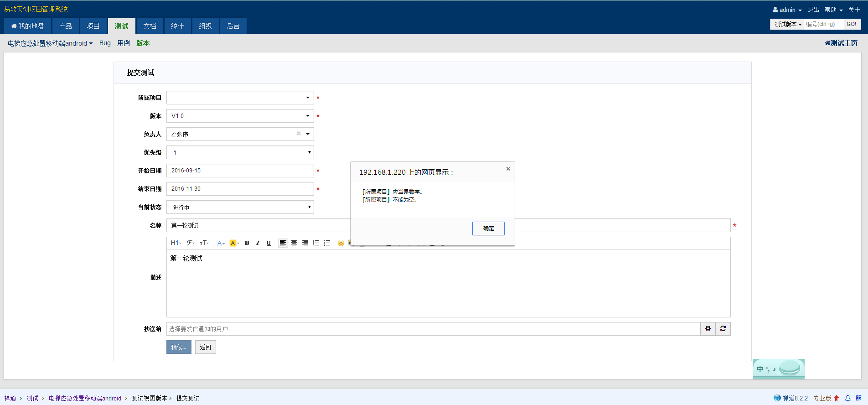Open the Bug submenu

[105, 43]
